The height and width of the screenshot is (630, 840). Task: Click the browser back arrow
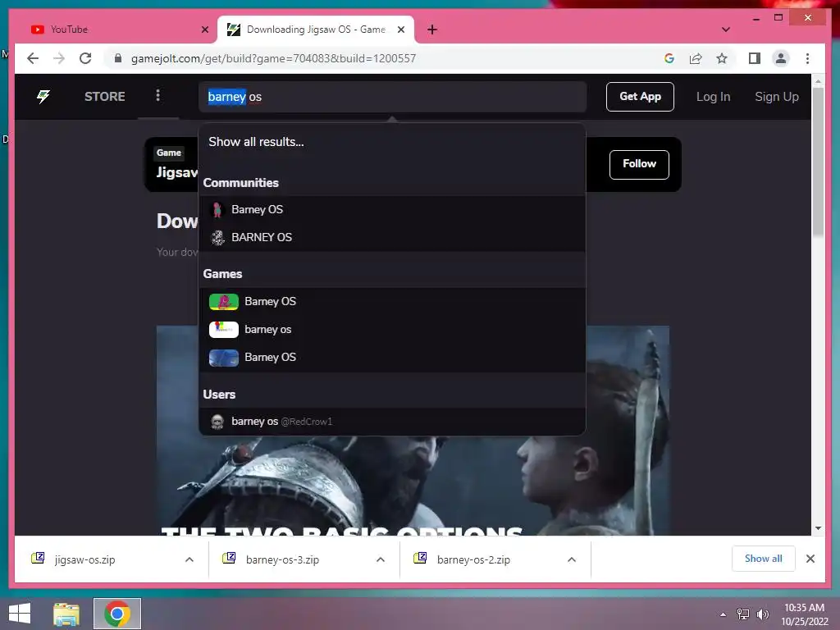pos(33,58)
